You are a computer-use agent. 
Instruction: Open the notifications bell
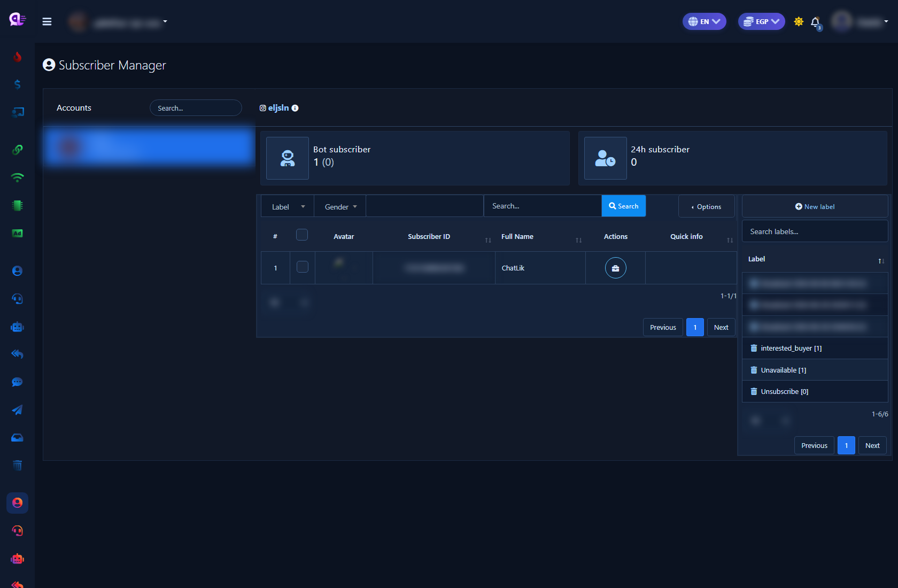815,22
